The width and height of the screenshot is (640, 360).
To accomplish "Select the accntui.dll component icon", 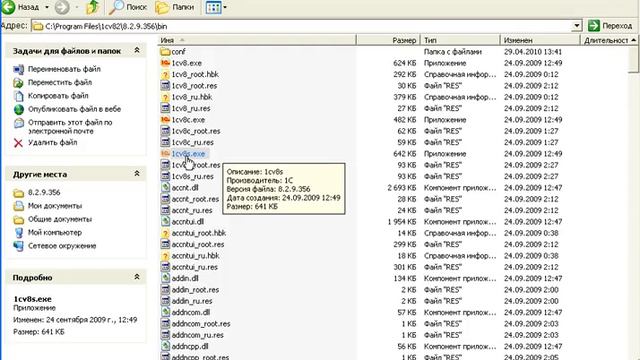I will click(165, 222).
